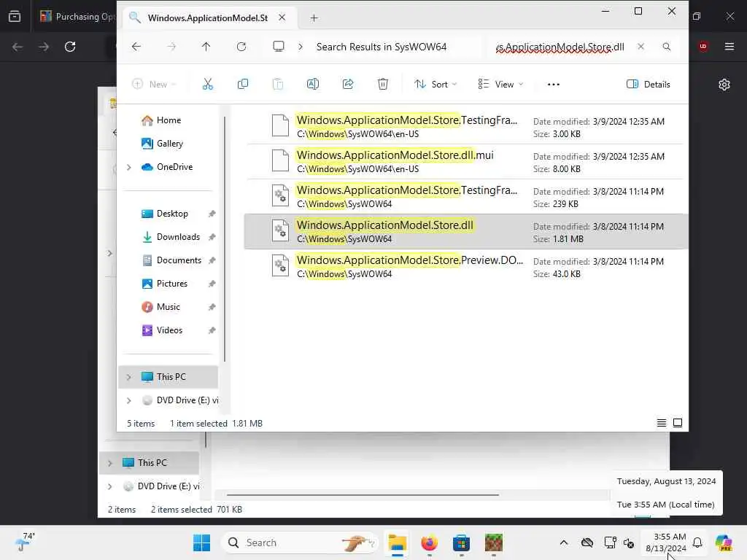The height and width of the screenshot is (560, 747).
Task: Delete the selected file with trash icon
Action: (x=382, y=85)
